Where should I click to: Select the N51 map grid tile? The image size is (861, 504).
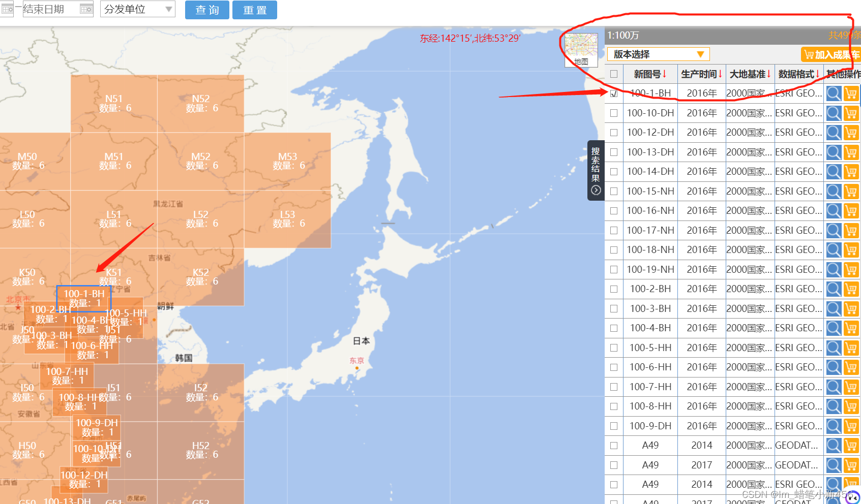pyautogui.click(x=114, y=104)
